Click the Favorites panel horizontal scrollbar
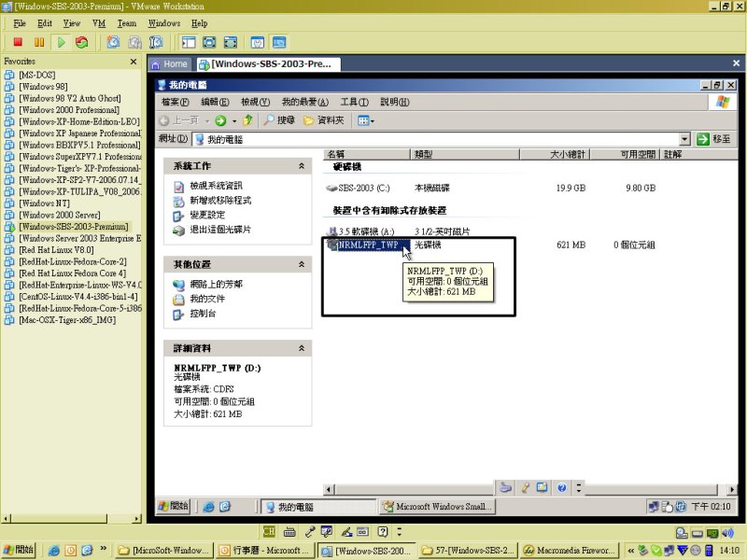This screenshot has width=747, height=560. pos(72,519)
